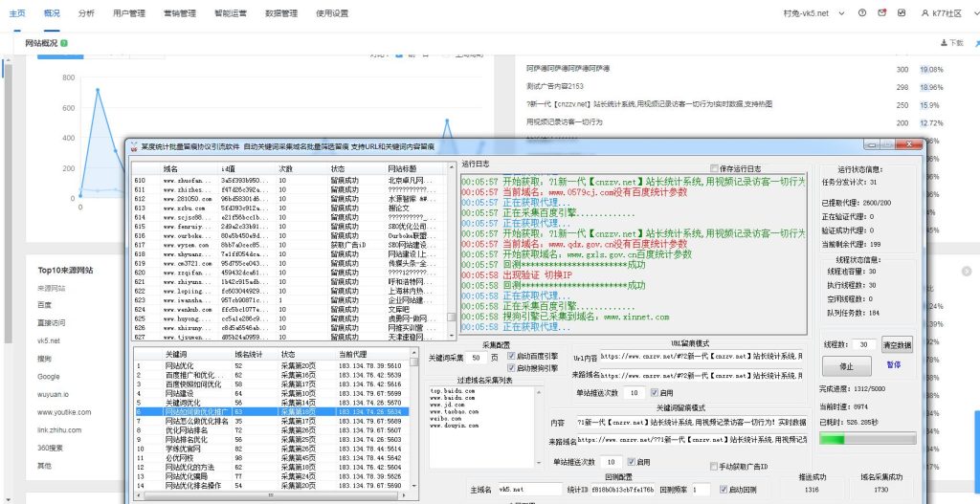Click the 清空数据 button
This screenshot has height=504, width=980.
tap(897, 344)
